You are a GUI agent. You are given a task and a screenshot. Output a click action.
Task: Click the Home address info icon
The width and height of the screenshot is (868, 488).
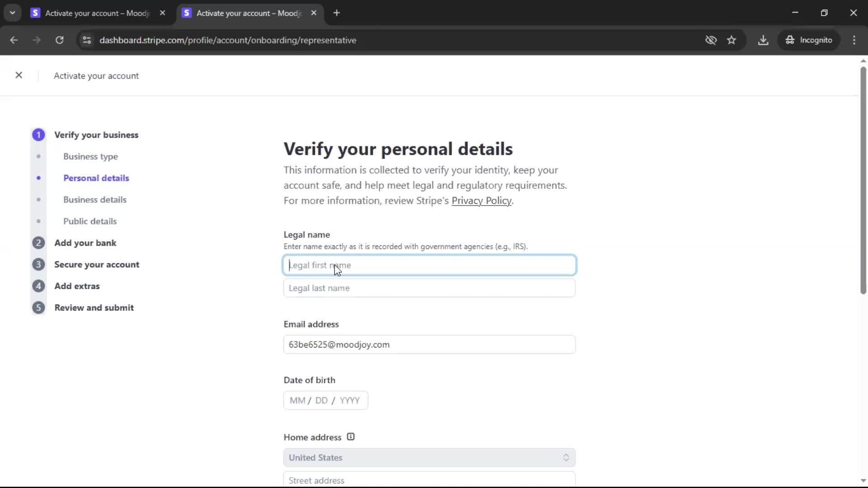tap(351, 437)
